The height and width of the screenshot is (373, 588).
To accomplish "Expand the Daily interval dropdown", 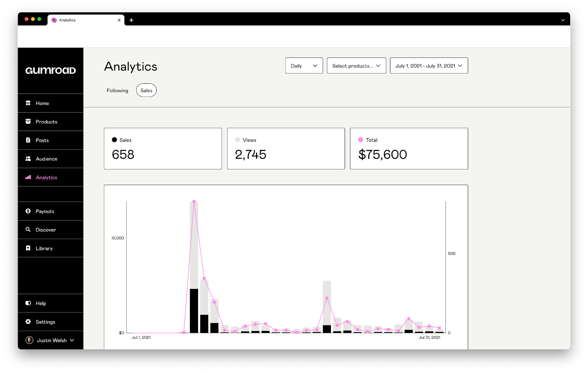I will click(304, 66).
